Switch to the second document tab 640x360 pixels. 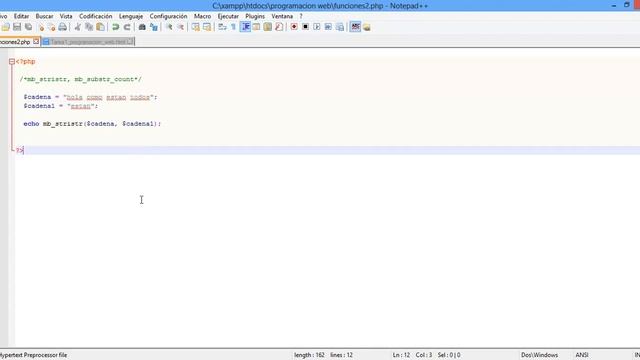88,42
